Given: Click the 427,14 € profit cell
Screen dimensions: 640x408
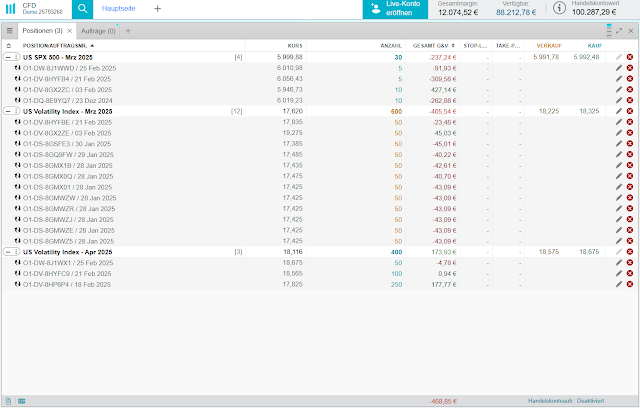Looking at the screenshot, I should pyautogui.click(x=444, y=90).
